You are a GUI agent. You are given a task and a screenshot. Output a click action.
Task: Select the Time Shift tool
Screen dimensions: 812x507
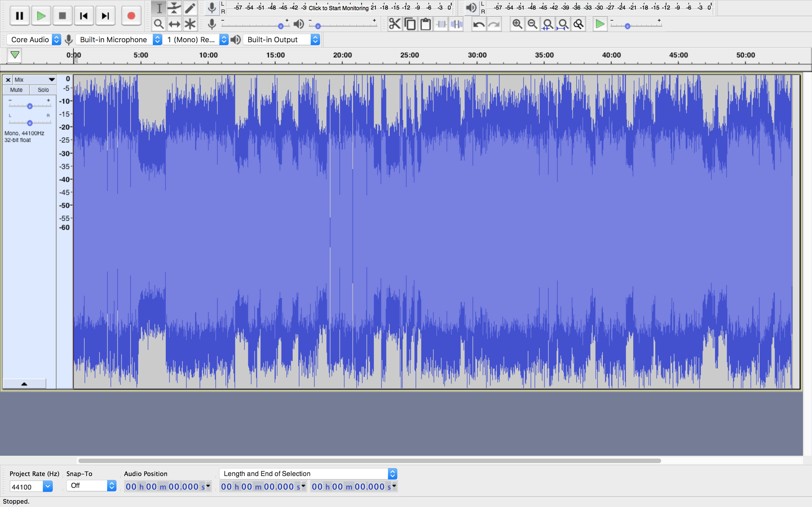tap(174, 24)
